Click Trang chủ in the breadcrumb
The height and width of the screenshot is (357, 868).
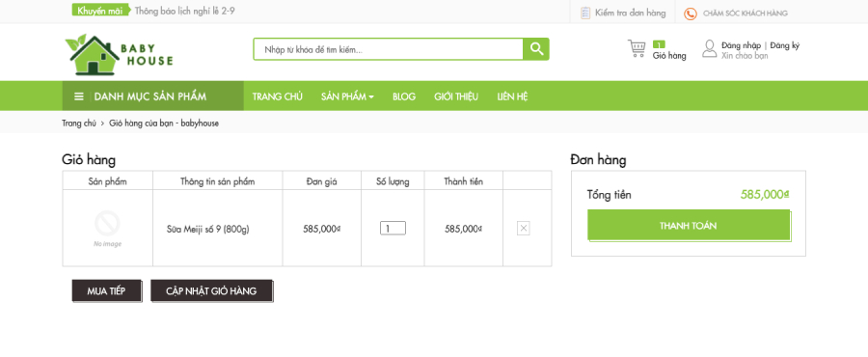(x=79, y=124)
